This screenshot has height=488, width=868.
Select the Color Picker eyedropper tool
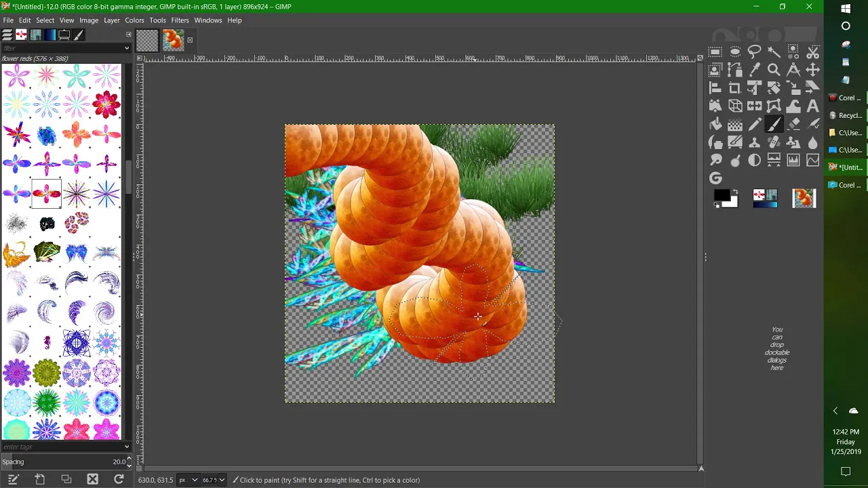tap(754, 70)
